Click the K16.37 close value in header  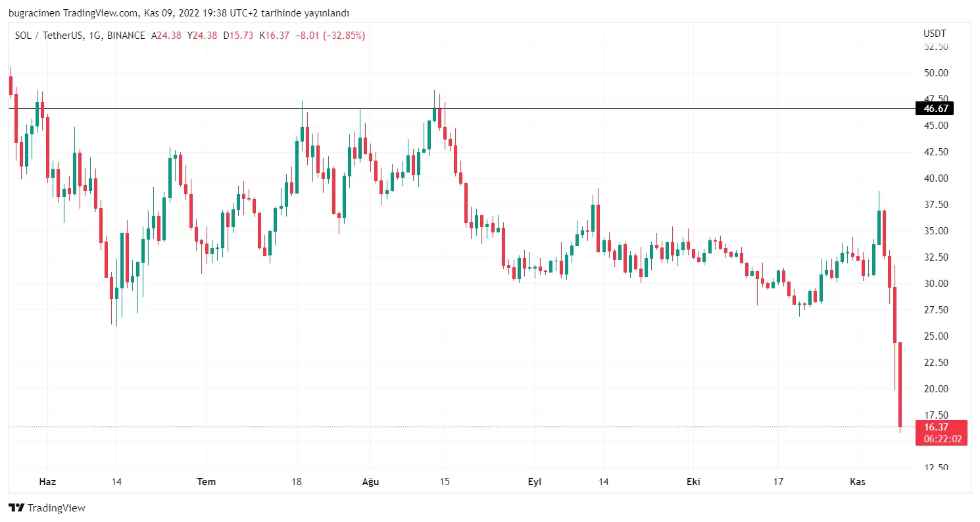(276, 36)
